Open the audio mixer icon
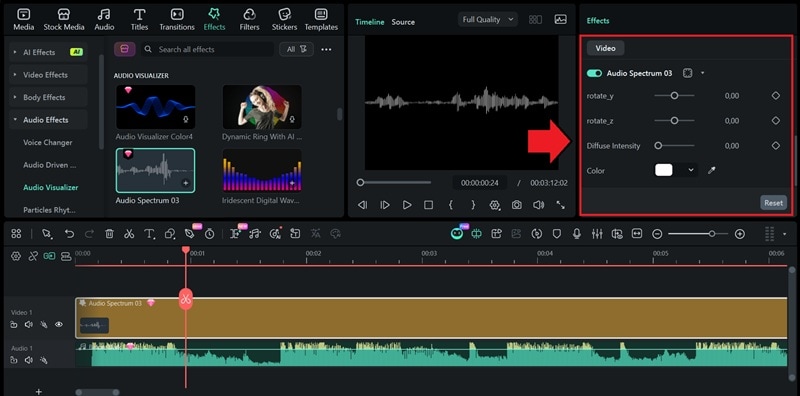Viewport: 800px width, 396px height. pyautogui.click(x=597, y=234)
